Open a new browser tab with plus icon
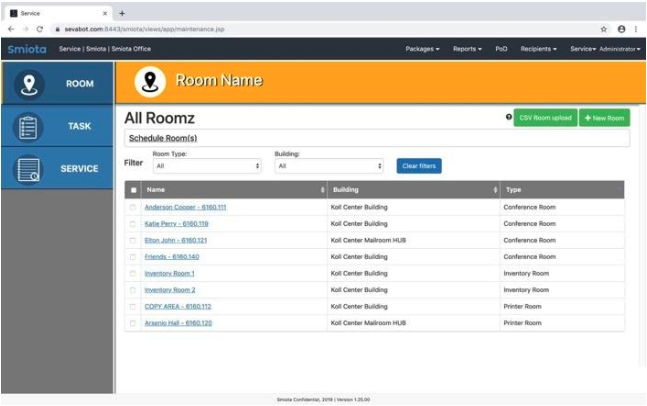This screenshot has width=647, height=406. [x=122, y=13]
